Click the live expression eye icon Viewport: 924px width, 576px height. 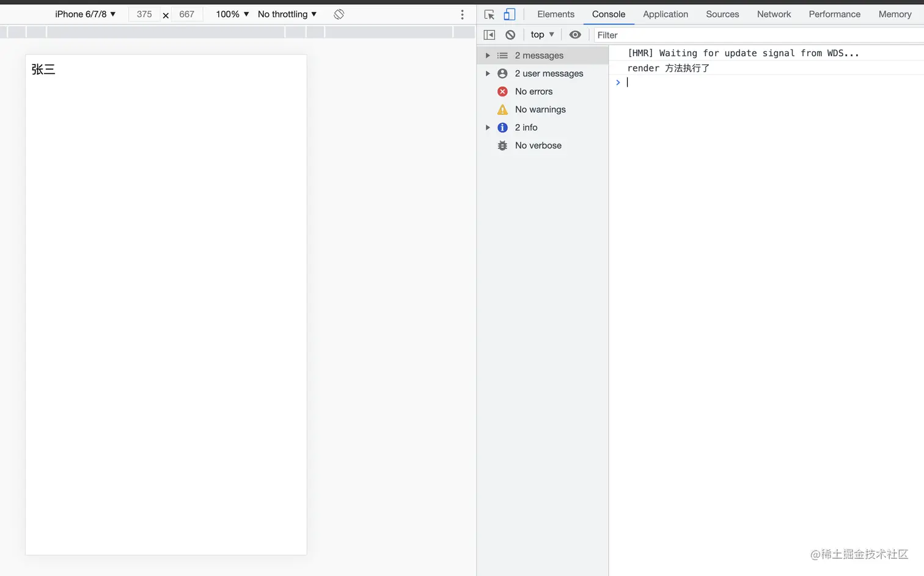pyautogui.click(x=575, y=35)
